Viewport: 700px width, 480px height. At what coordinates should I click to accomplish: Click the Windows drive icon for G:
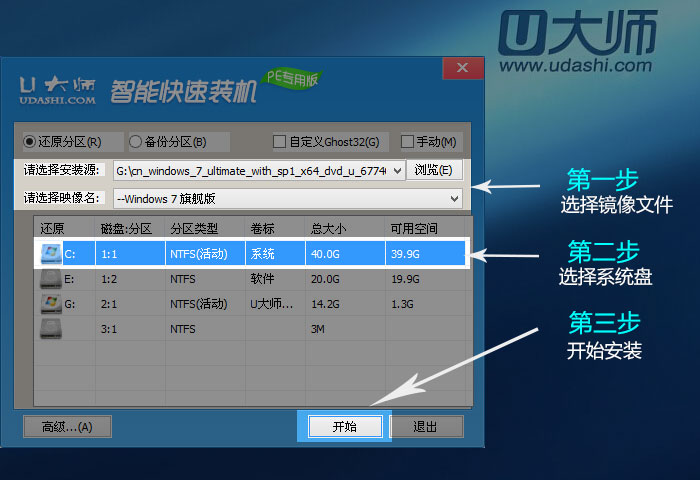(51, 304)
